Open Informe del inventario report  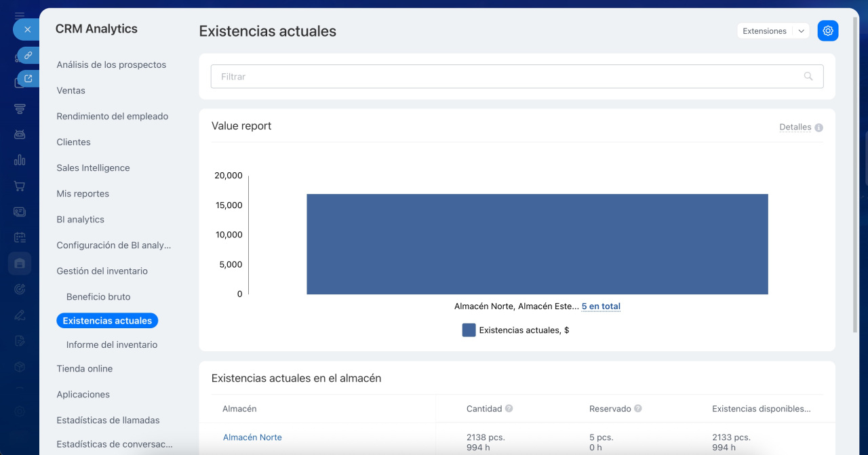coord(112,345)
